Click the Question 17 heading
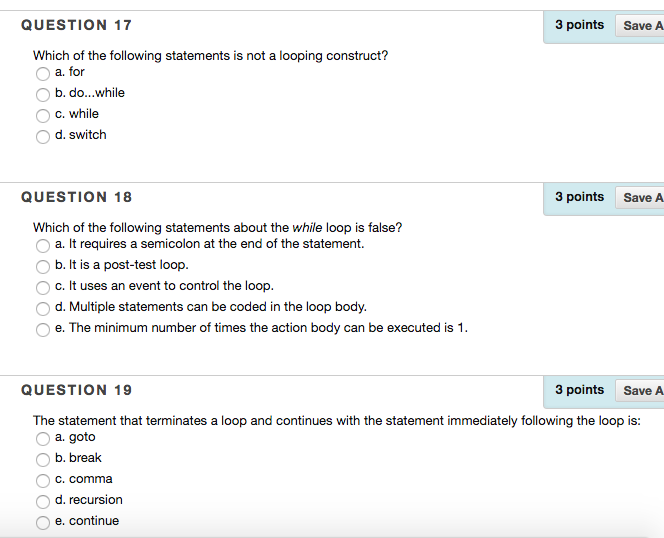 76,25
